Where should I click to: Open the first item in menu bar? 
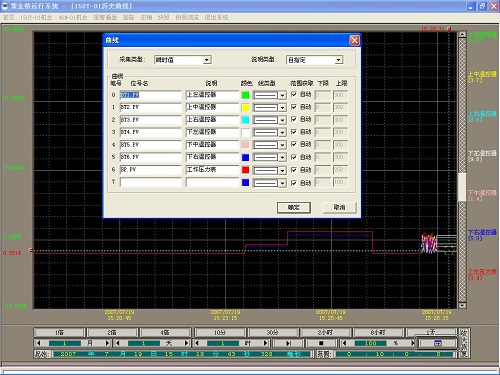(x=9, y=17)
